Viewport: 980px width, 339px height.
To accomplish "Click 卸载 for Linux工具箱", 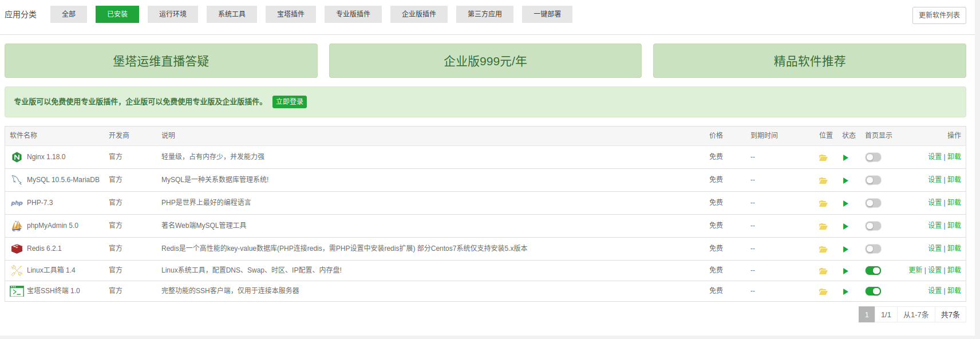I will 954,270.
